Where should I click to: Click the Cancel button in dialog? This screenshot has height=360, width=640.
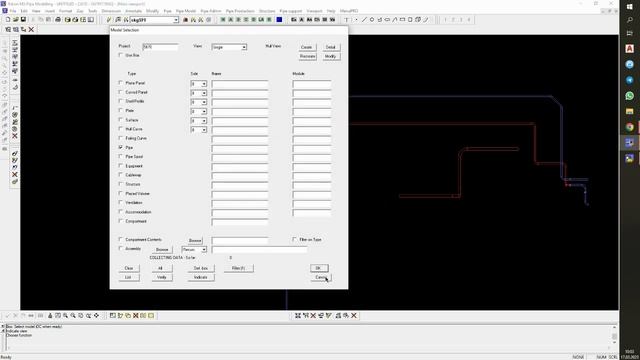coord(321,278)
